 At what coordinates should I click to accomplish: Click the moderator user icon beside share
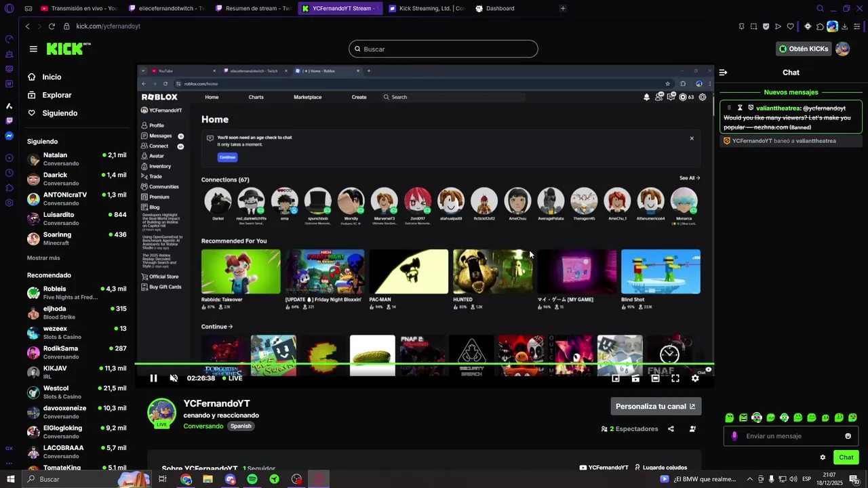692,429
